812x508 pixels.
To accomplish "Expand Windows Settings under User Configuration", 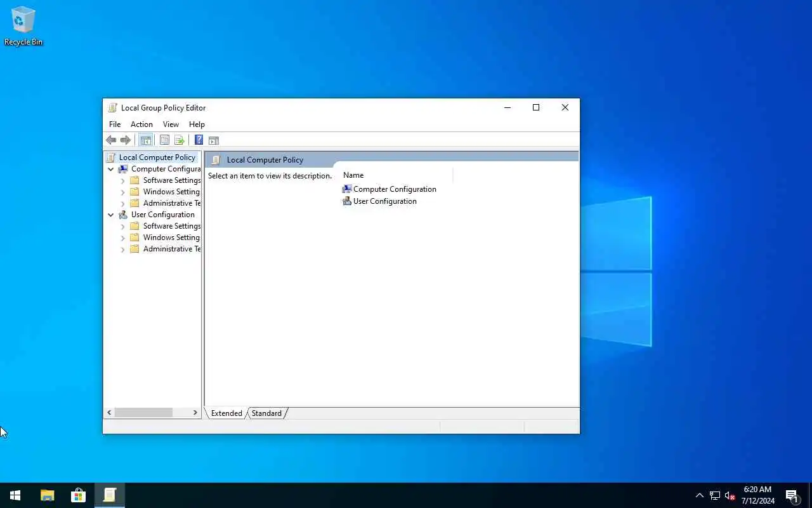I will pos(123,238).
